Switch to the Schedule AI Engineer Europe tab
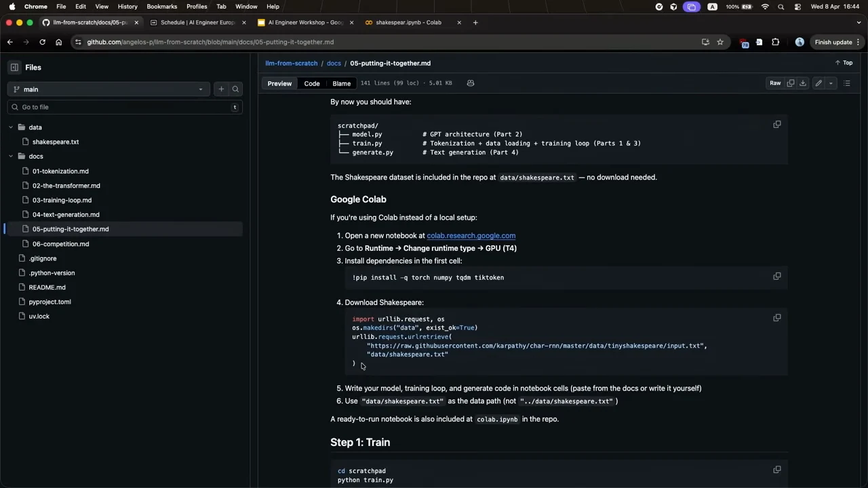This screenshot has width=868, height=488. [x=197, y=22]
